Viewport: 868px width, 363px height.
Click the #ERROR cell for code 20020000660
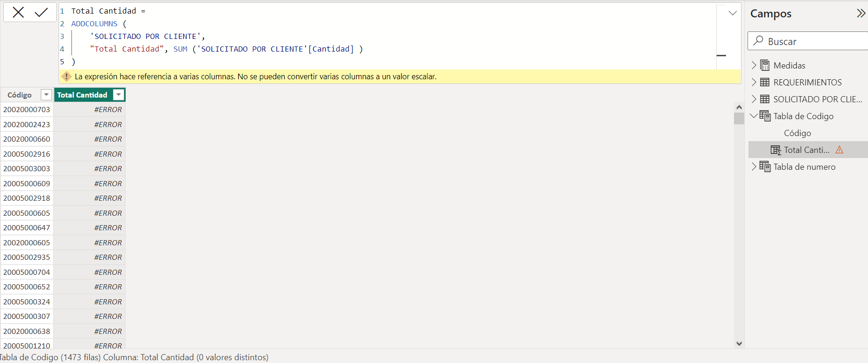click(90, 139)
